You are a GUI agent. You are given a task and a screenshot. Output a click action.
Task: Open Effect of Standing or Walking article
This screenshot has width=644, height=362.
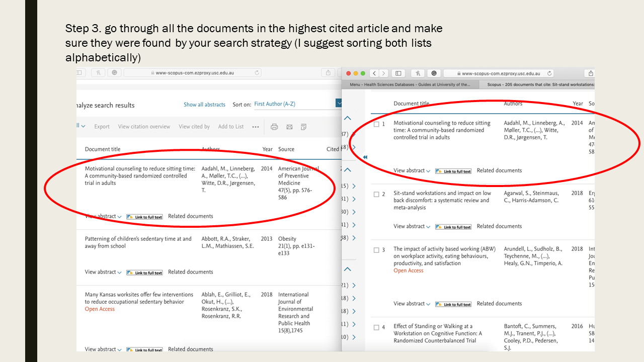click(438, 333)
